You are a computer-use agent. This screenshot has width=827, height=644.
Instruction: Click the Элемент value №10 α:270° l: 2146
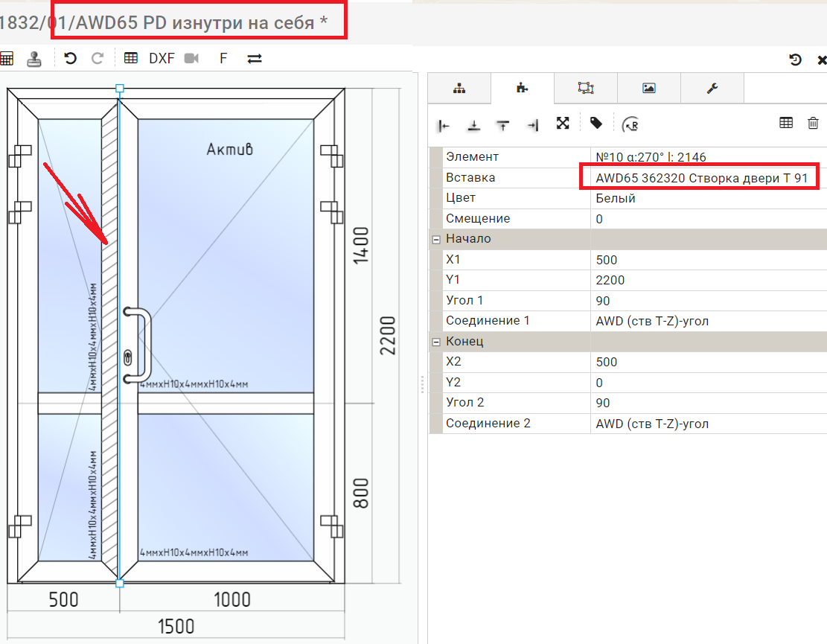point(709,157)
